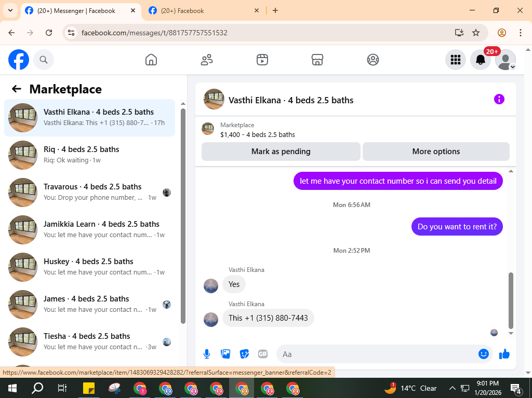Send a thumbs-up like
Screen dimensions: 532x398
504,354
